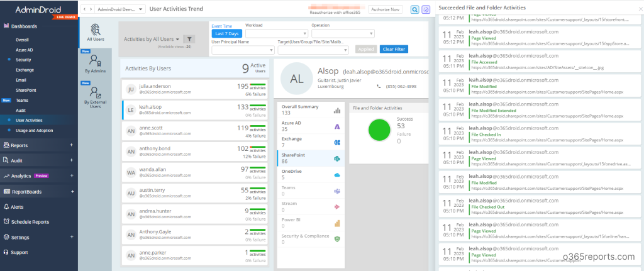Click the Power BI workload icon

(337, 223)
